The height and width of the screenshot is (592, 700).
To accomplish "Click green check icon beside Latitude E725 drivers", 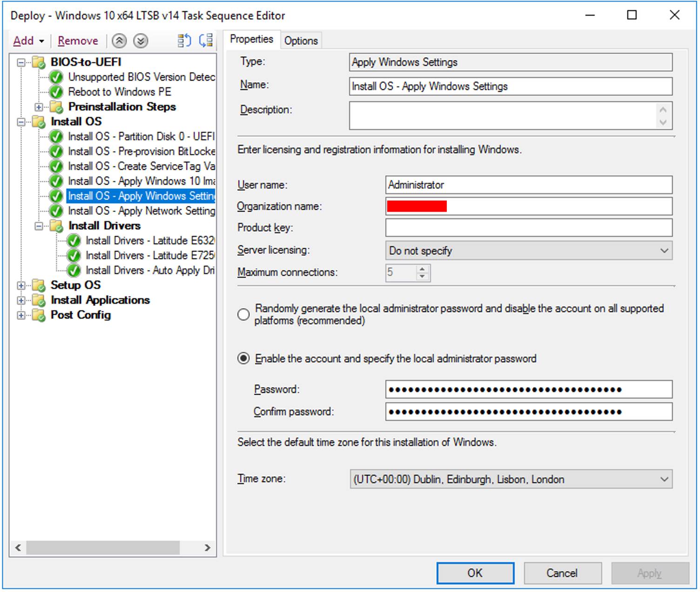I will coord(74,255).
